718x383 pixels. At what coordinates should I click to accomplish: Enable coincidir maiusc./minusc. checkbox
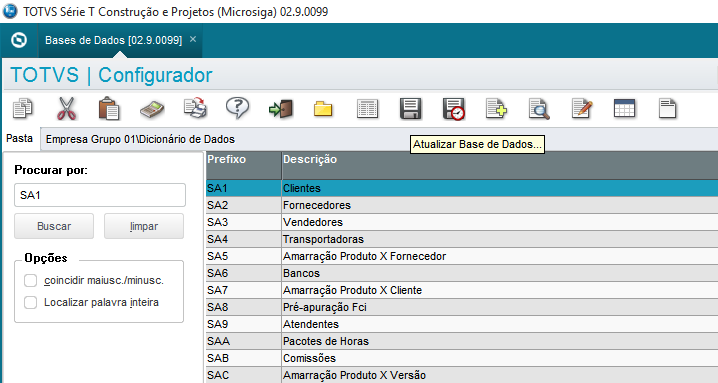pos(31,280)
